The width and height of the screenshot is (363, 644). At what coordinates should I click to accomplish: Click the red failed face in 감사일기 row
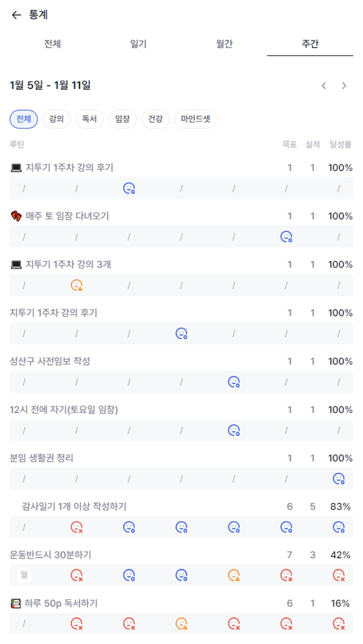(77, 527)
